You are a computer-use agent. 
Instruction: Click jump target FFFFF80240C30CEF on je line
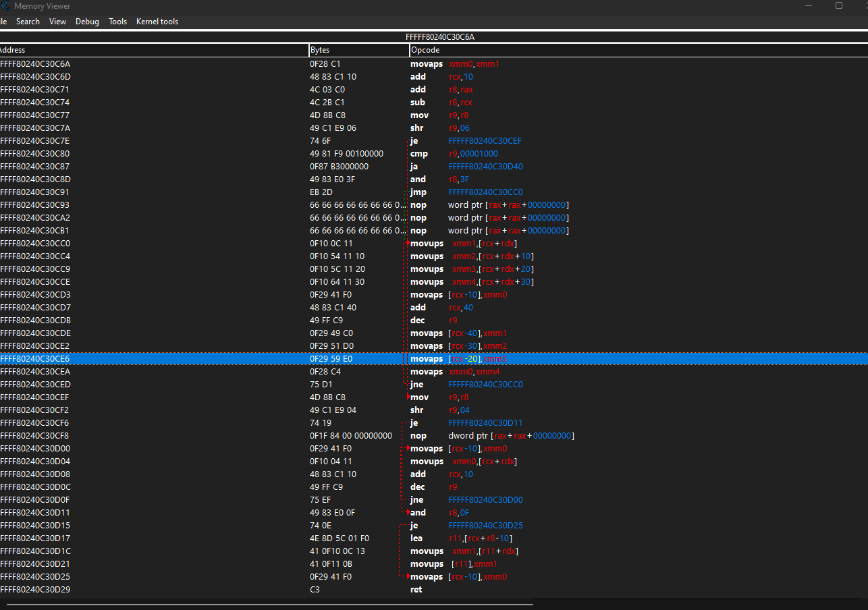[485, 141]
